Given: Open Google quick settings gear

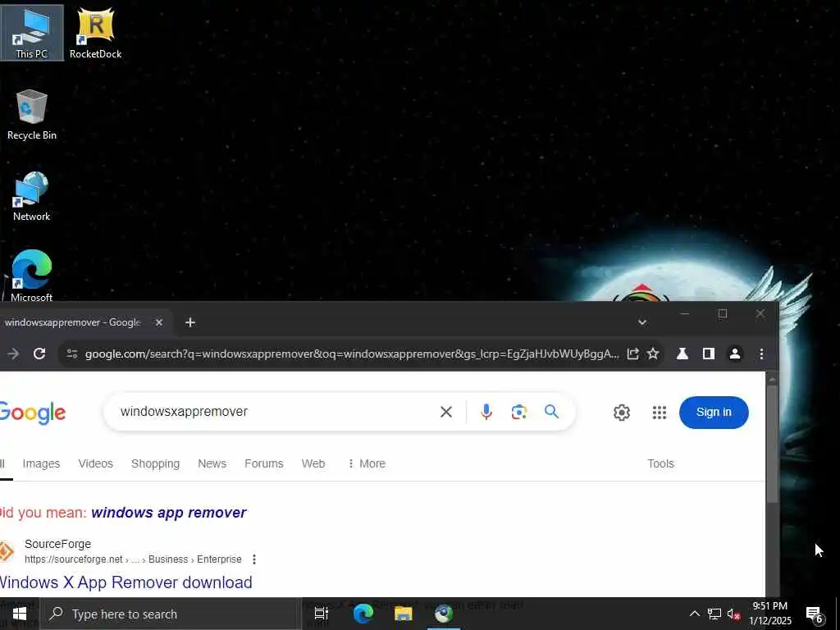Looking at the screenshot, I should tap(622, 413).
